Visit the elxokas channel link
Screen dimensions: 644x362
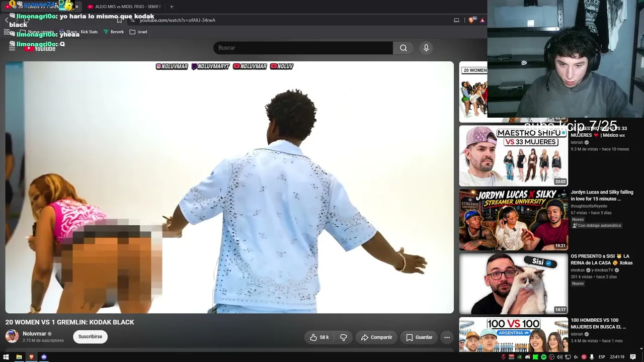(x=578, y=270)
